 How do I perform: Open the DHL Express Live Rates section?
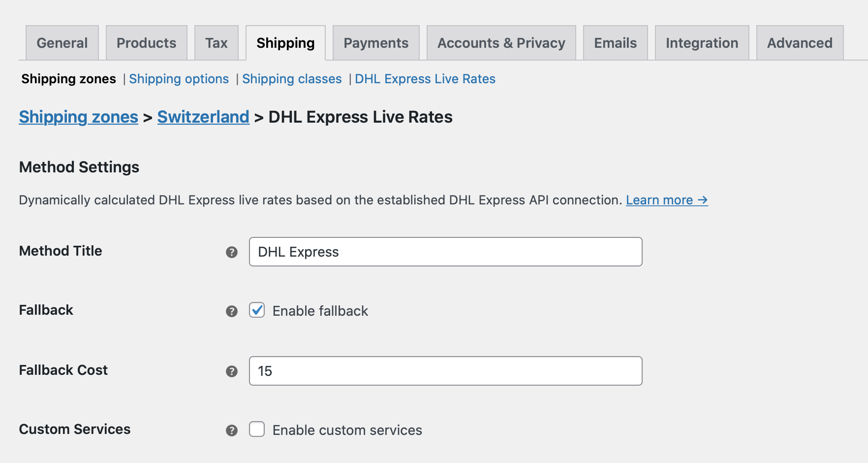[425, 79]
